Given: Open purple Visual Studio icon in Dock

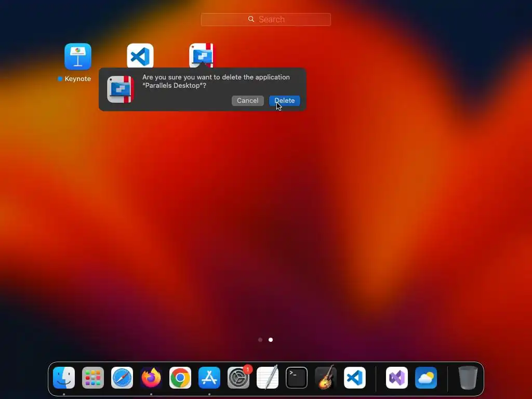Looking at the screenshot, I should [397, 378].
